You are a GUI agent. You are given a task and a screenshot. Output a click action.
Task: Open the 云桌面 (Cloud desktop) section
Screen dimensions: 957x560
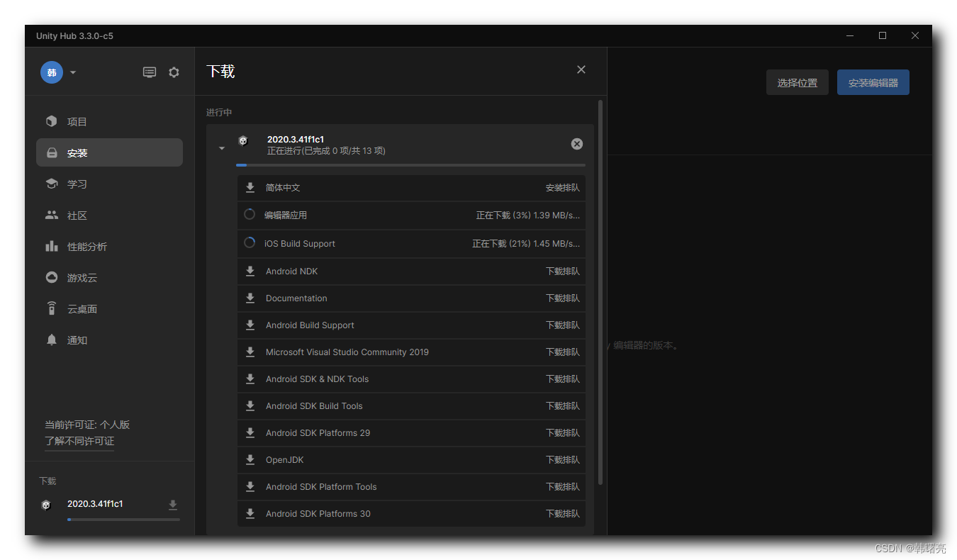click(x=109, y=308)
